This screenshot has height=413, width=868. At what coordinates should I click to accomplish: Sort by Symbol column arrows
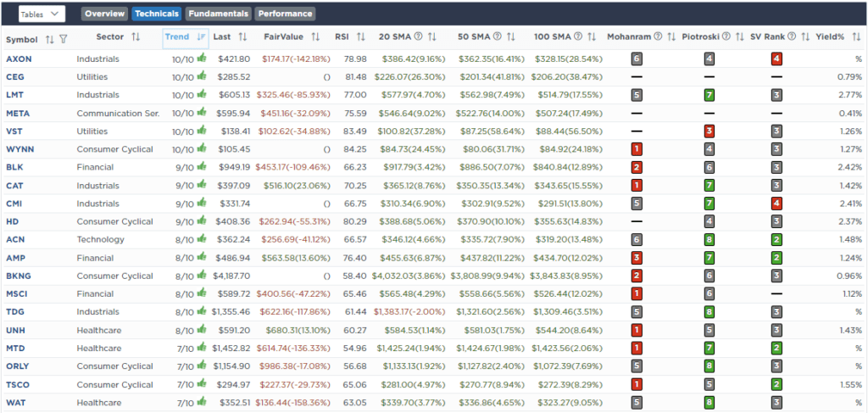click(x=50, y=39)
